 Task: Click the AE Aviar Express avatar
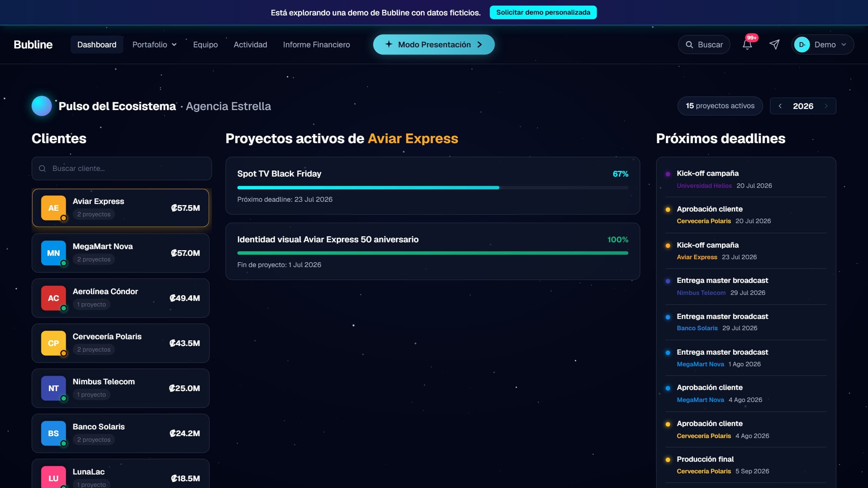53,208
